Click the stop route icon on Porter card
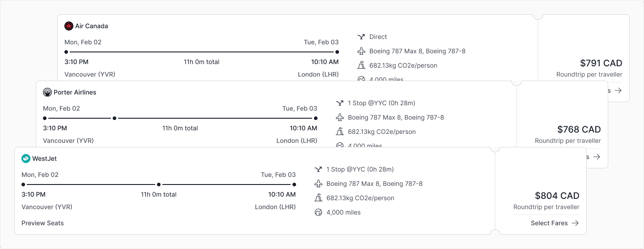 [x=340, y=103]
